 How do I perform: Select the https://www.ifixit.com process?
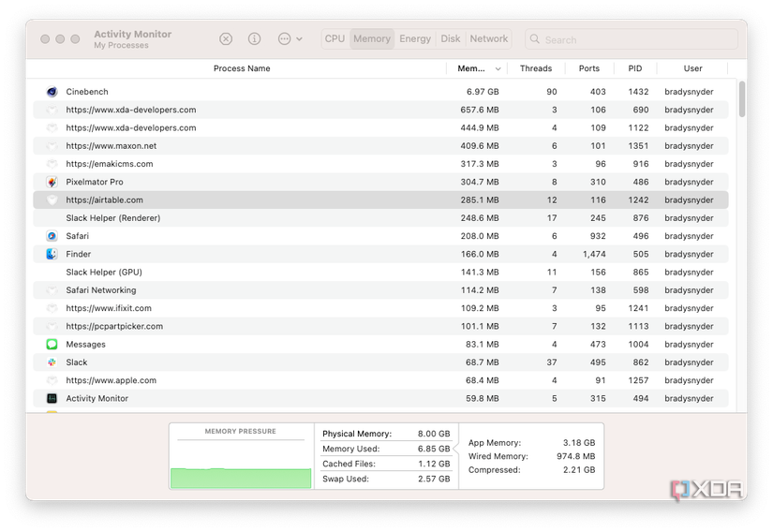pyautogui.click(x=109, y=308)
